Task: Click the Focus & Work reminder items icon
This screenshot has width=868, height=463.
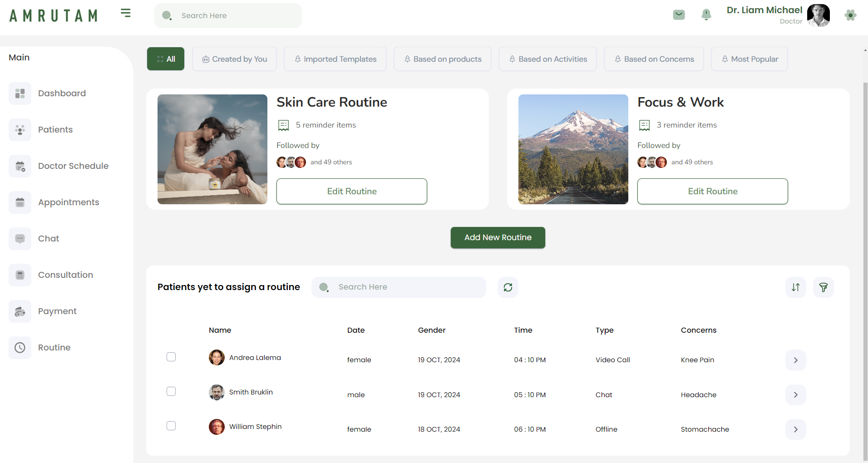Action: 645,125
